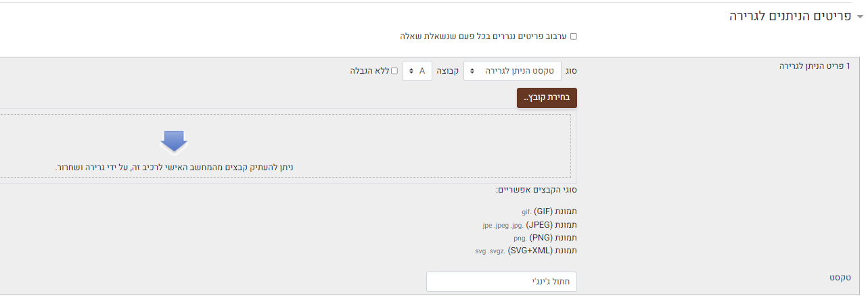The image size is (868, 304).
Task: Collapse the פריטים הניתנים לגרירה section triangle
Action: 860,17
